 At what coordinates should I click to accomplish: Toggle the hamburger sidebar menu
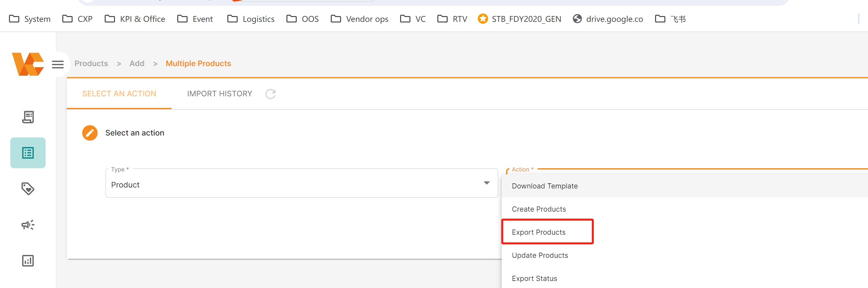coord(57,64)
